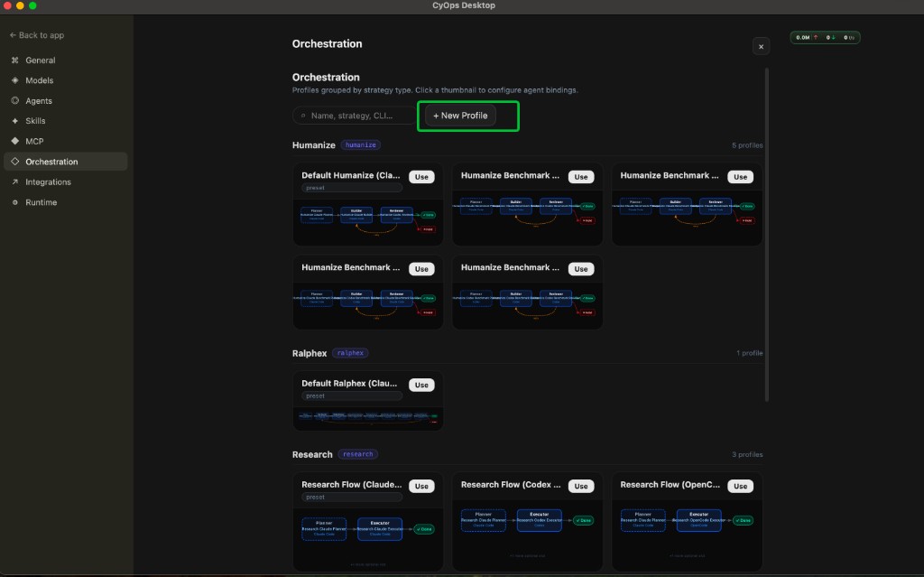This screenshot has height=577, width=924.
Task: Click preset badge on Default Humanize card
Action: 352,188
